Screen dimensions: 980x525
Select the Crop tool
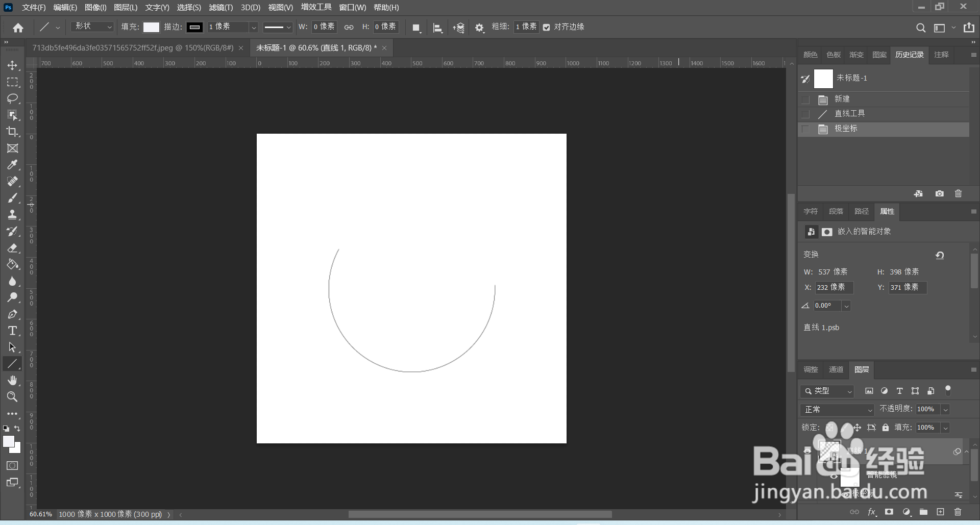pyautogui.click(x=12, y=132)
